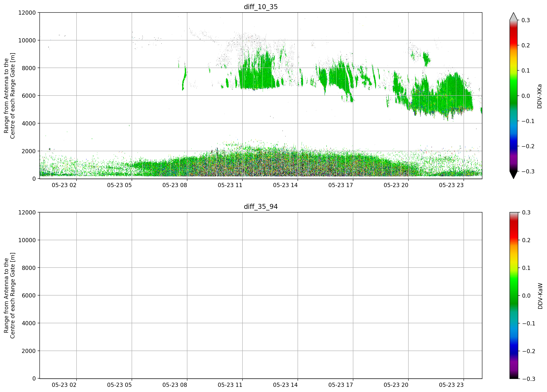Screen dimensions: 547x392
Task: Click the DDV-KaW colorbar label
Action: (x=540, y=296)
